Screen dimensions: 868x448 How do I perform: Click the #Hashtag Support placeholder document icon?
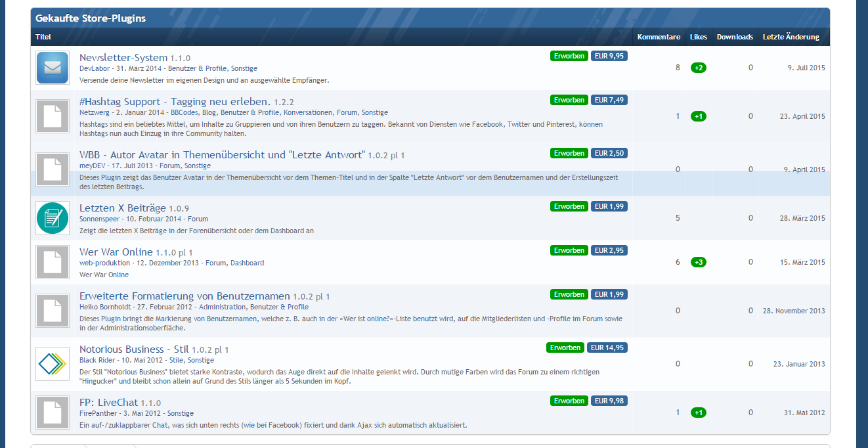[x=53, y=116]
